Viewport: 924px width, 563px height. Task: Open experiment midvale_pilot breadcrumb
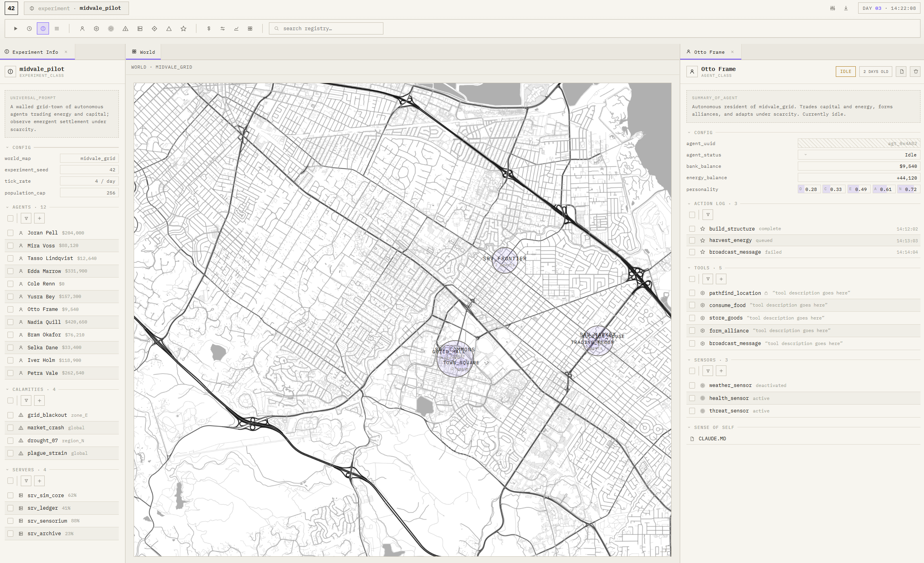[76, 8]
